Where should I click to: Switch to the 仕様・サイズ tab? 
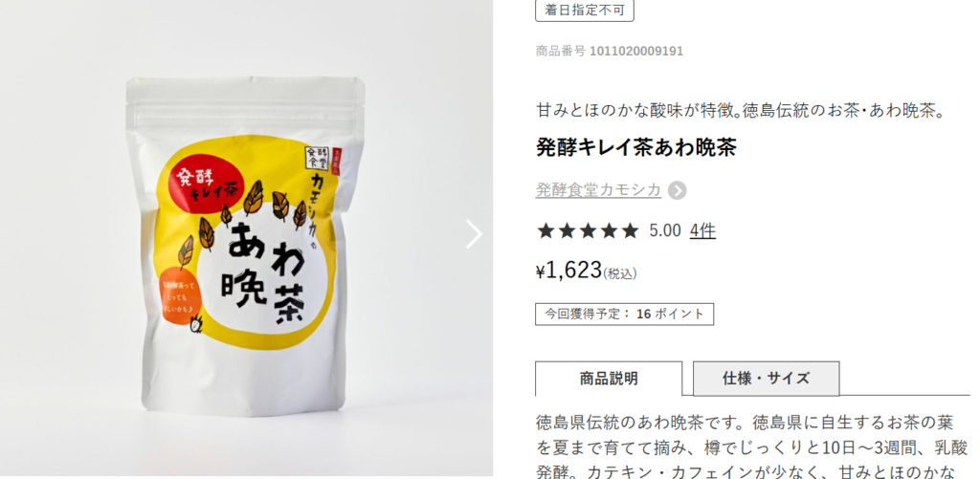pos(767,379)
